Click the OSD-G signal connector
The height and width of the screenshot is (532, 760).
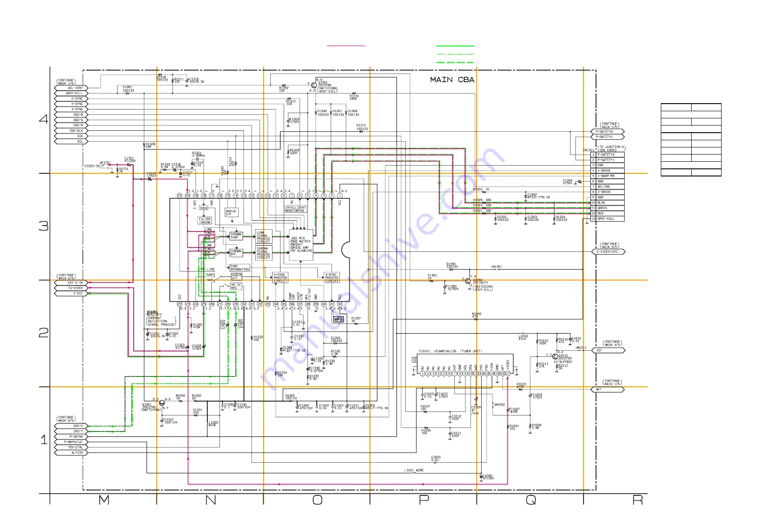(x=71, y=120)
